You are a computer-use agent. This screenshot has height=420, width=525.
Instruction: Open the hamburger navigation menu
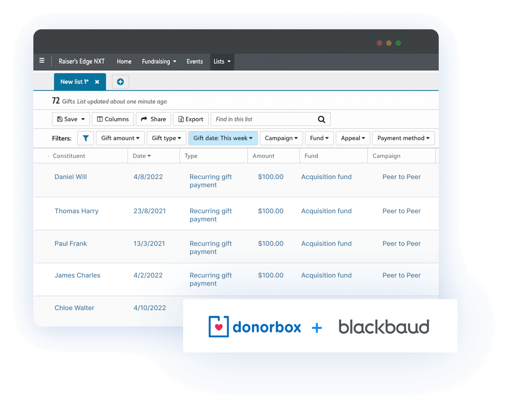(x=42, y=61)
